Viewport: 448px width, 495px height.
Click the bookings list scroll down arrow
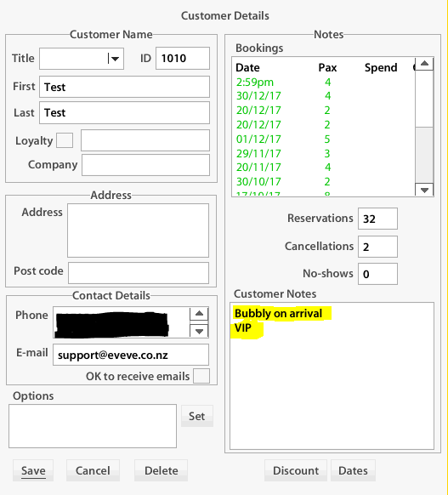click(424, 190)
